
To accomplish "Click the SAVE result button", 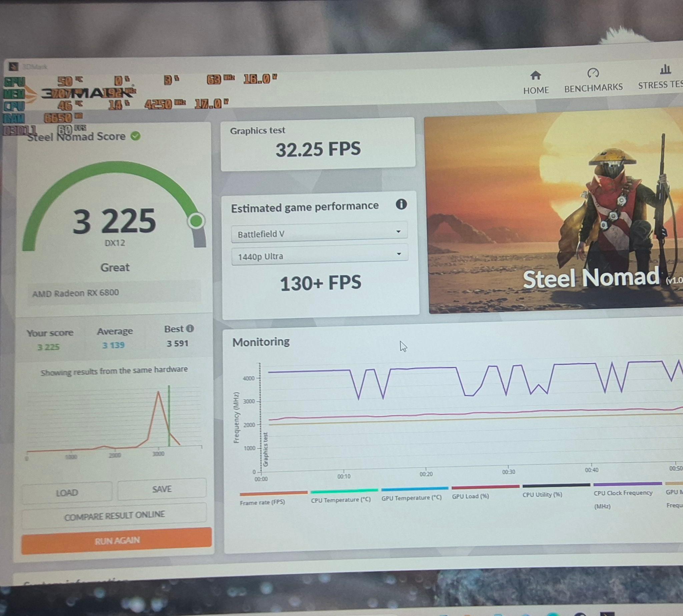I will pos(162,489).
